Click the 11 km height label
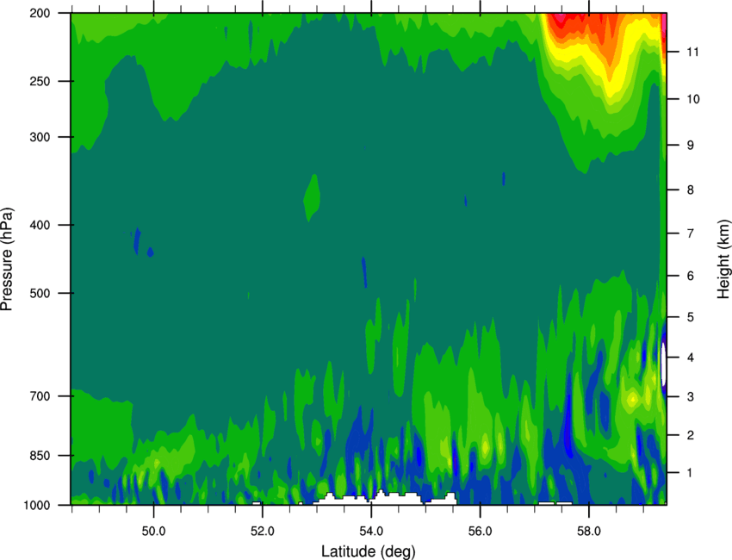Viewport: 732px width, 560px height. tap(692, 52)
